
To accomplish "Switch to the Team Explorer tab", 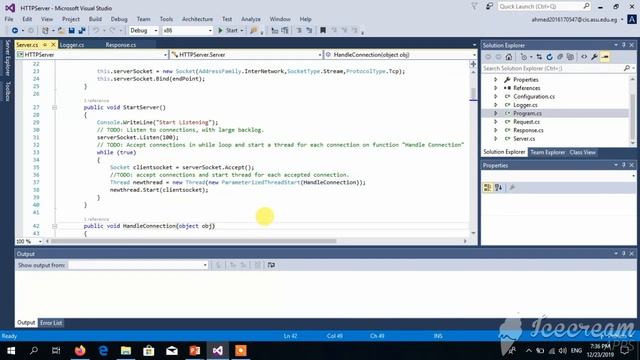I will point(547,152).
